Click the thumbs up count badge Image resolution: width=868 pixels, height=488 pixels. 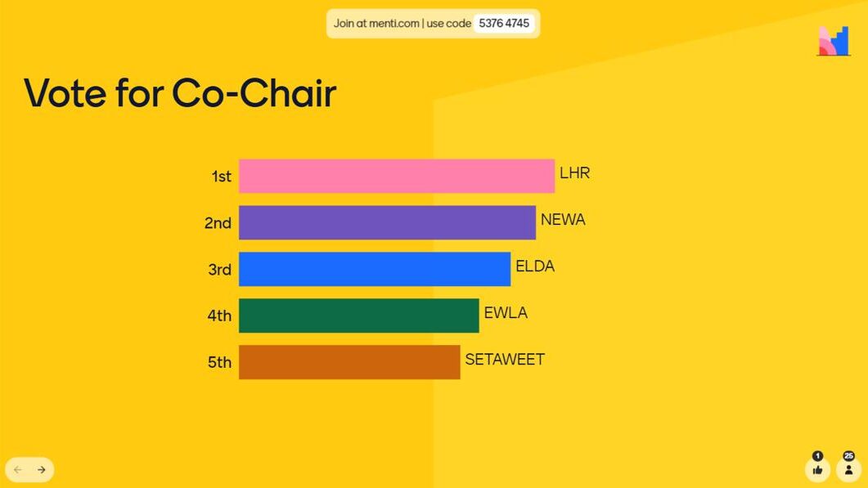tap(817, 456)
